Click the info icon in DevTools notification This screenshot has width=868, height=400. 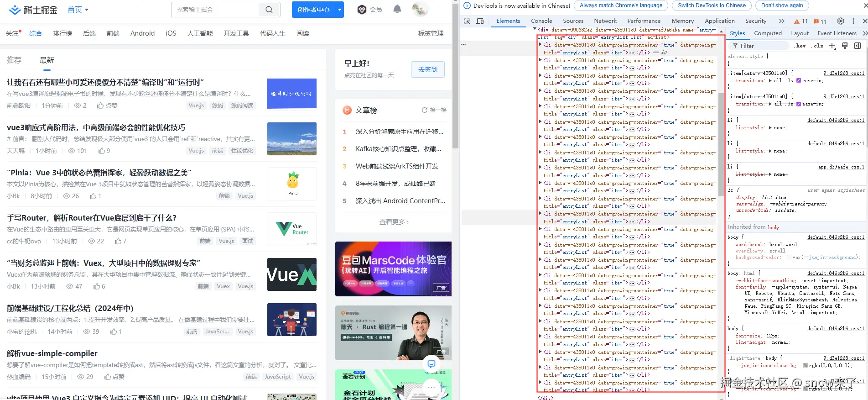tap(467, 5)
